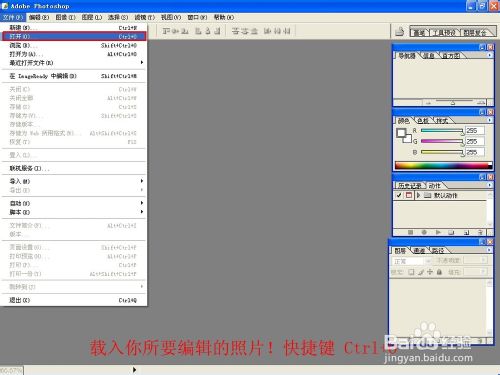Click the distribute bottom edges icon
Viewport: 500px width, 375px height.
point(254,31)
